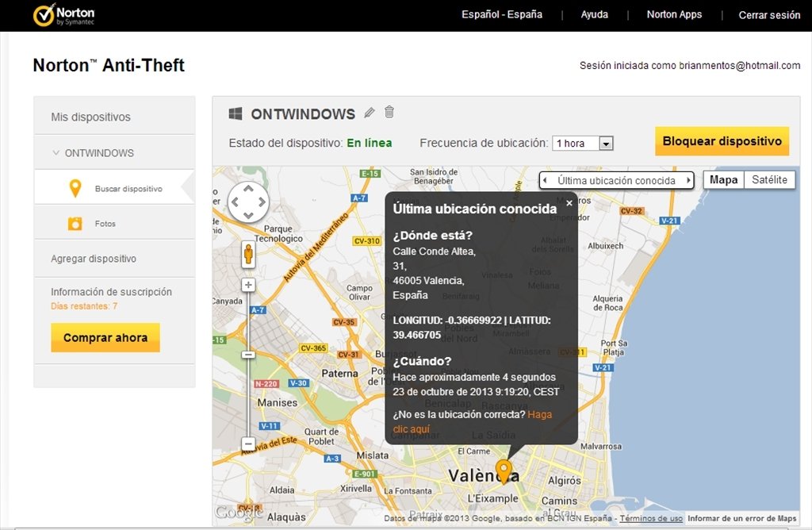
Task: Click the Manises label on map
Action: [278, 402]
